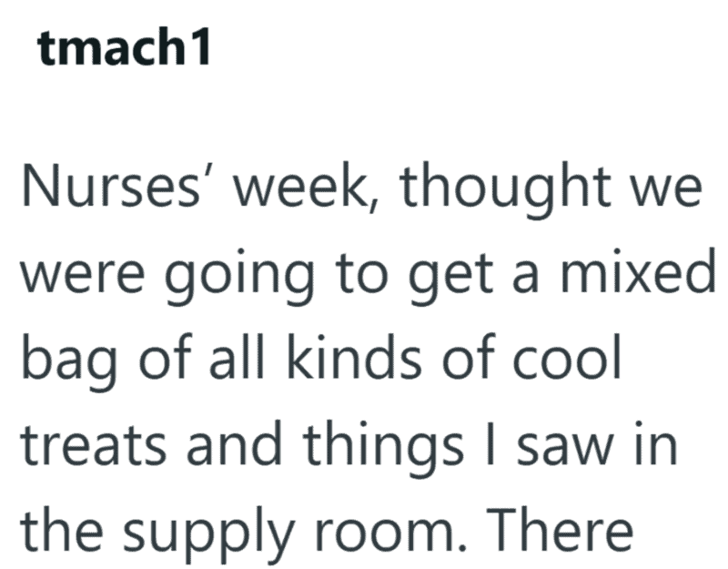This screenshot has height=569, width=728.
Task: Click the word "things" in the comment
Action: [383, 447]
